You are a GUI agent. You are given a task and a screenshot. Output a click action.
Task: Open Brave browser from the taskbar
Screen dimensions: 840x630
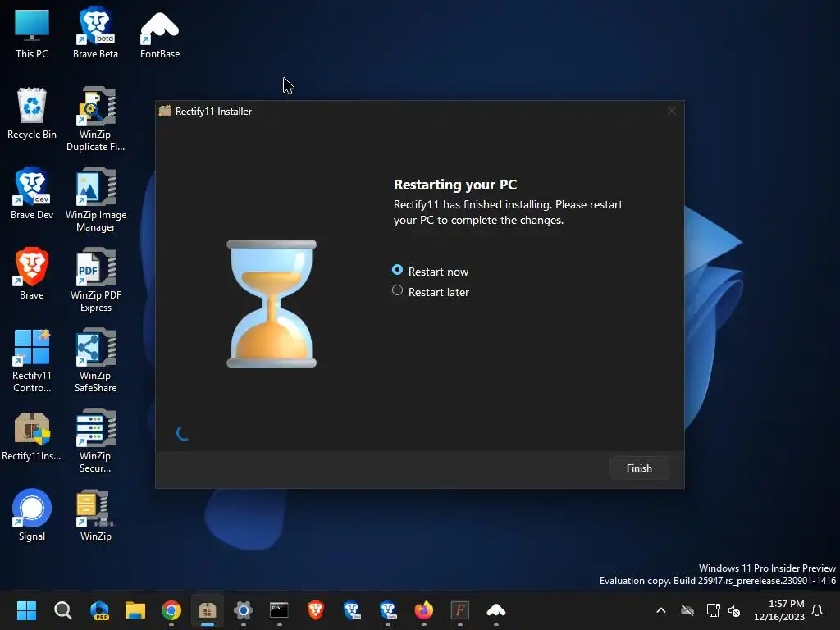pyautogui.click(x=316, y=610)
